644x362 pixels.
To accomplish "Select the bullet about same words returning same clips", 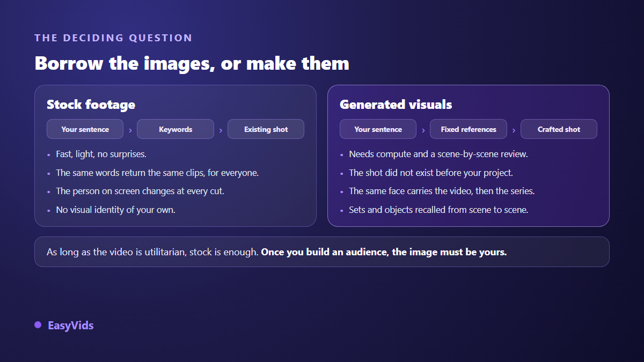I will tap(158, 173).
